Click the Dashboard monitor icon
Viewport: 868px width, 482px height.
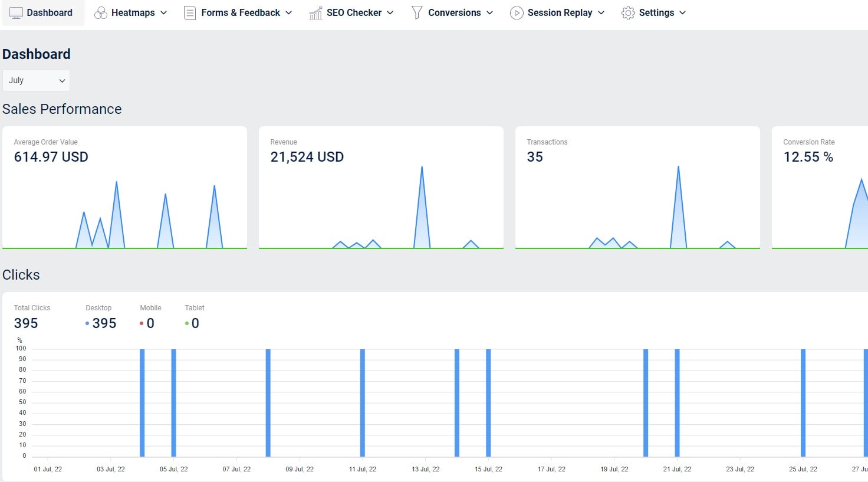pyautogui.click(x=17, y=13)
